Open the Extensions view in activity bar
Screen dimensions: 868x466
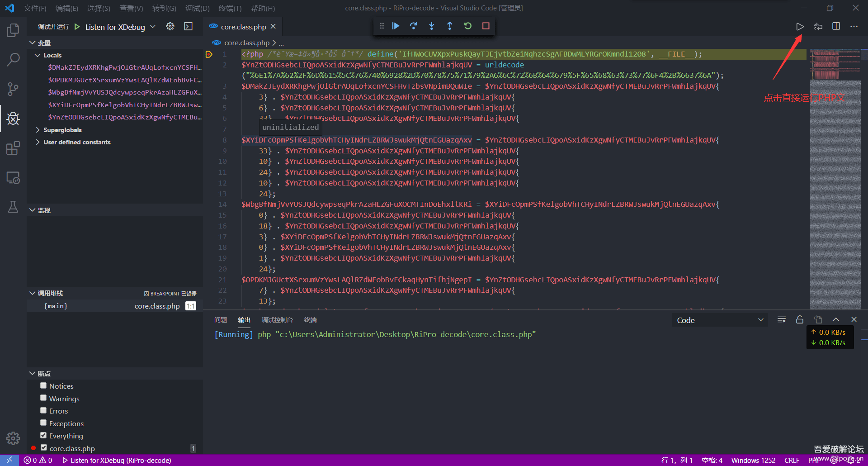(13, 148)
